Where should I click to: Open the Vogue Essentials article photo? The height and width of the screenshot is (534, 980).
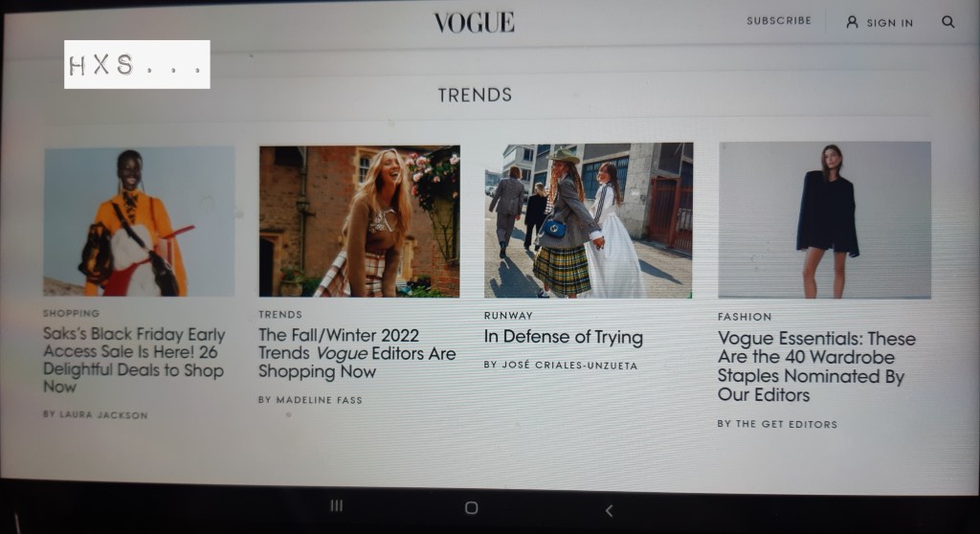pyautogui.click(x=824, y=220)
